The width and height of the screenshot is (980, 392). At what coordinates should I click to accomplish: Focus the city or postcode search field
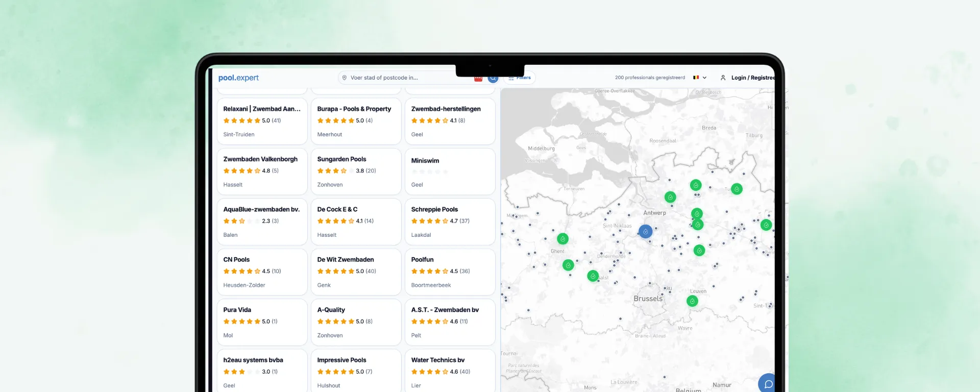(403, 78)
